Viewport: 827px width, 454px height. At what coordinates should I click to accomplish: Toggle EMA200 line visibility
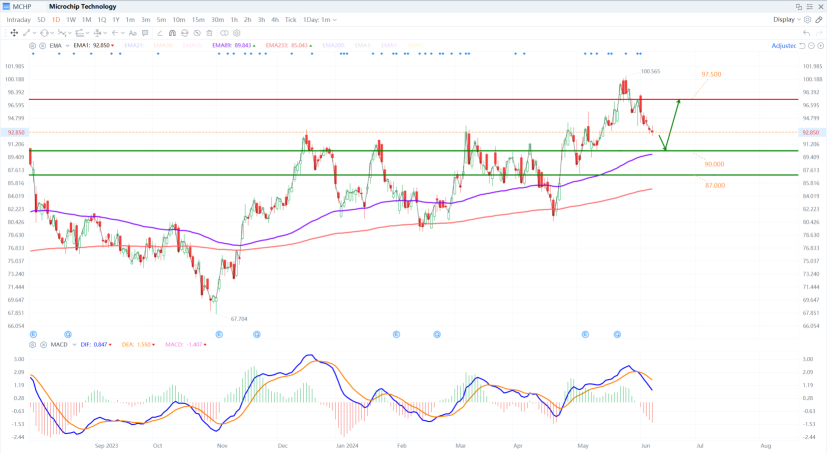(333, 46)
